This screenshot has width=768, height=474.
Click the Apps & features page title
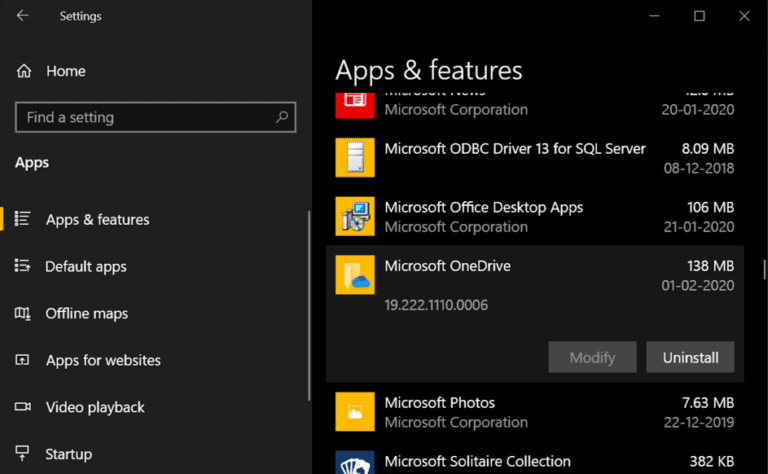click(429, 71)
